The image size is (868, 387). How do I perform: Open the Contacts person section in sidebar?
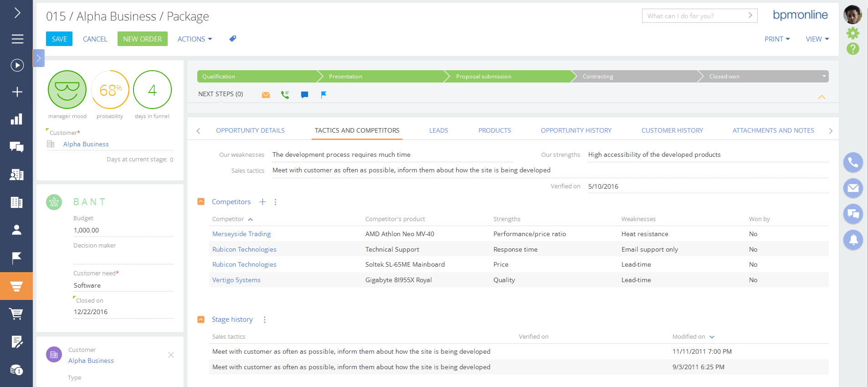point(17,230)
